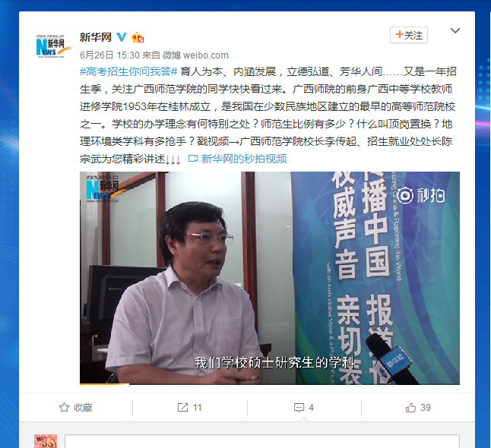Image resolution: width=491 pixels, height=448 pixels.
Task: Open the #高考招生你问我答# hashtag
Action: pos(128,71)
